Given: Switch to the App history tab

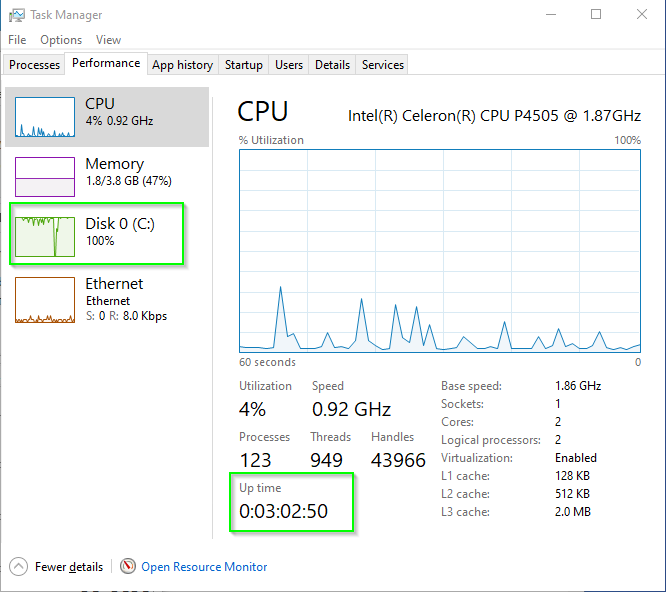Looking at the screenshot, I should point(183,65).
